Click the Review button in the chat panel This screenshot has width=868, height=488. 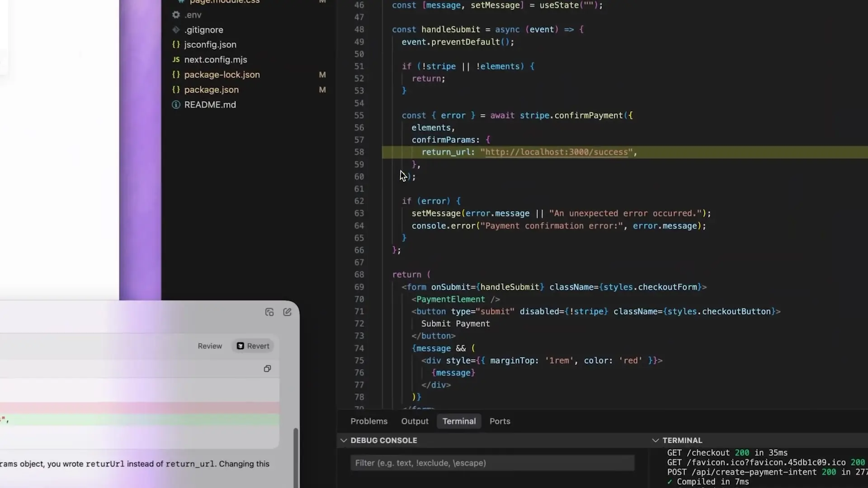210,346
